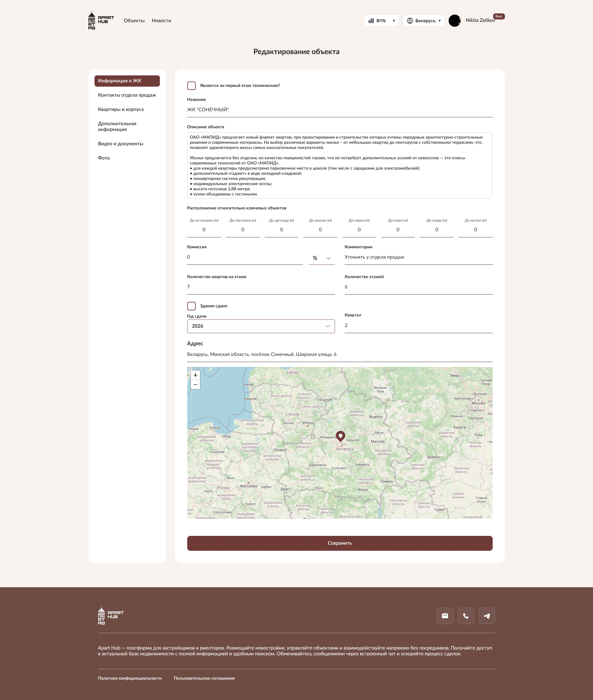
Task: Click the phone icon in footer
Action: 466,616
